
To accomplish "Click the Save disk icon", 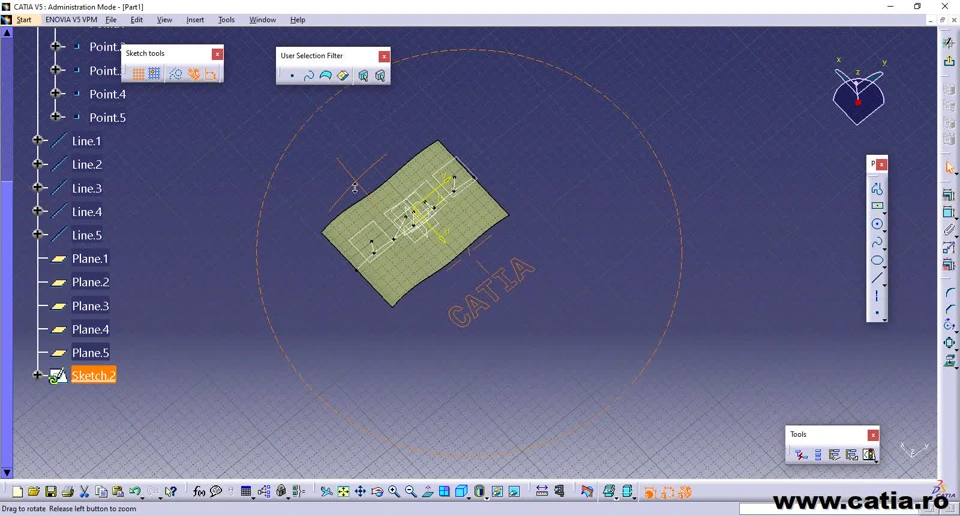I will pyautogui.click(x=51, y=492).
